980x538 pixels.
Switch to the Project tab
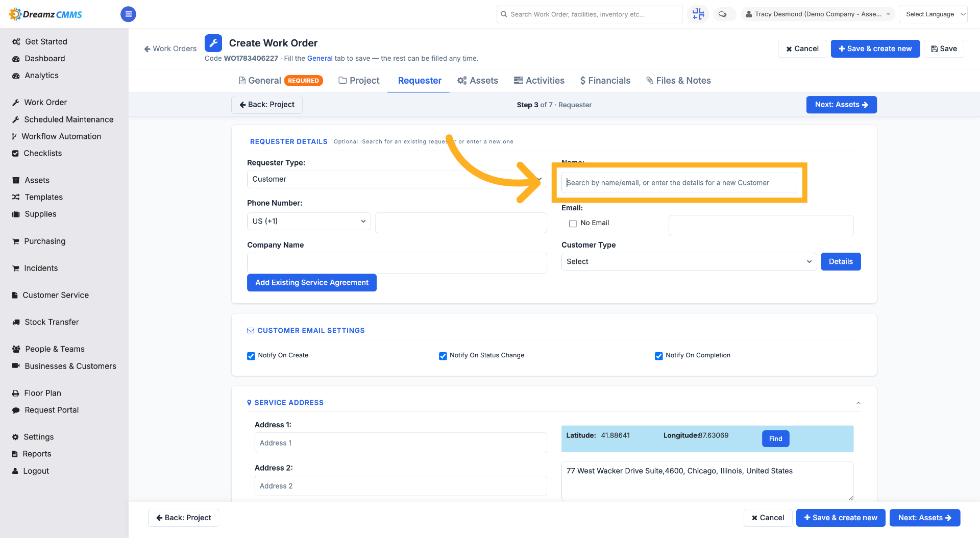click(359, 81)
